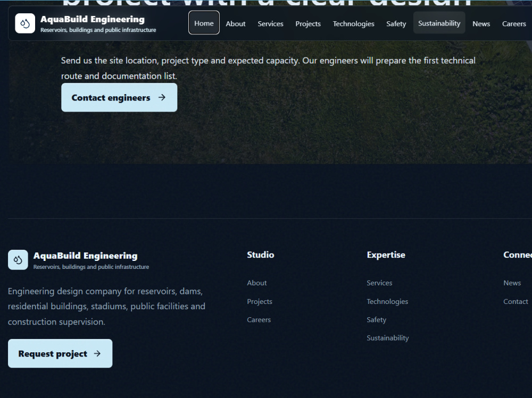532x398 pixels.
Task: Go to About in the top navigation
Action: 236,23
